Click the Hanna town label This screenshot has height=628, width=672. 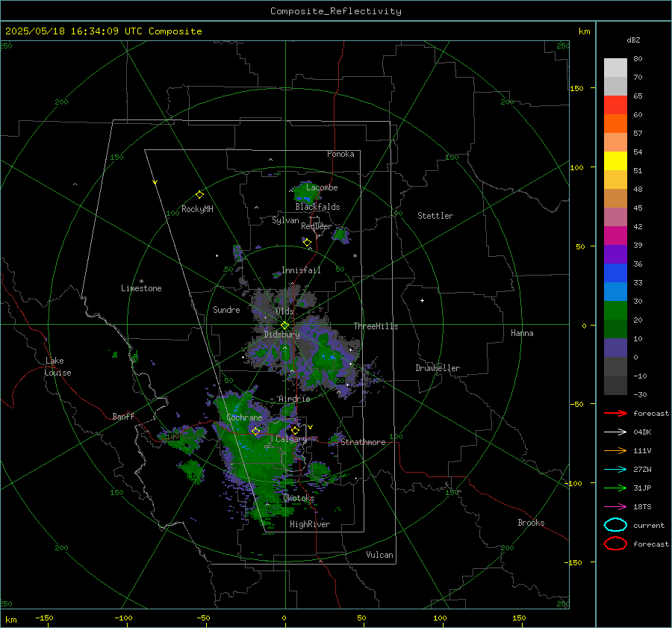(522, 333)
